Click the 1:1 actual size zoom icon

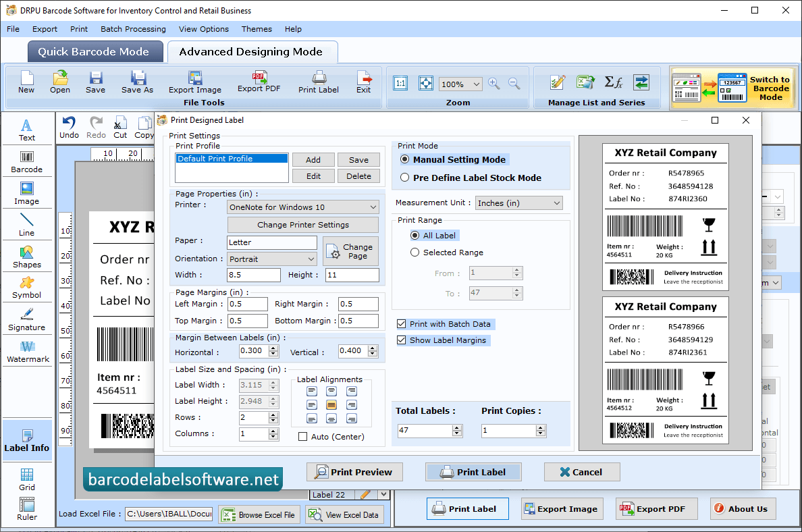coord(400,83)
